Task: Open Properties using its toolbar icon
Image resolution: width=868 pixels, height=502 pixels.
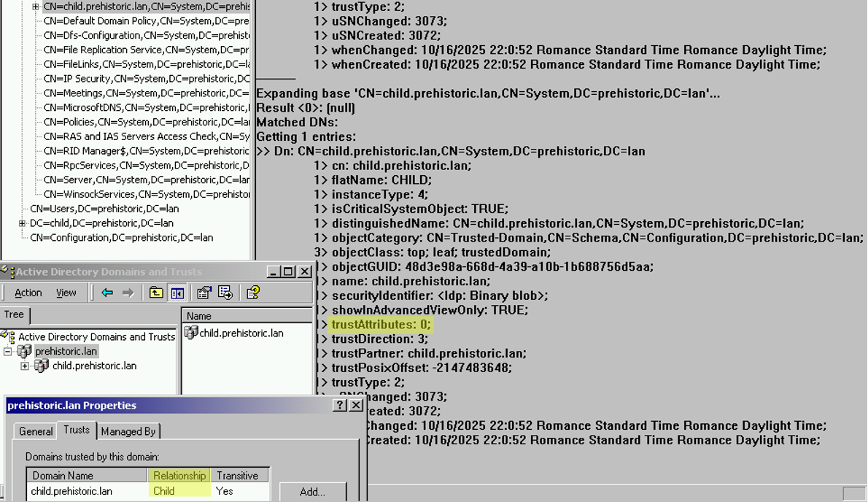Action: pos(203,293)
